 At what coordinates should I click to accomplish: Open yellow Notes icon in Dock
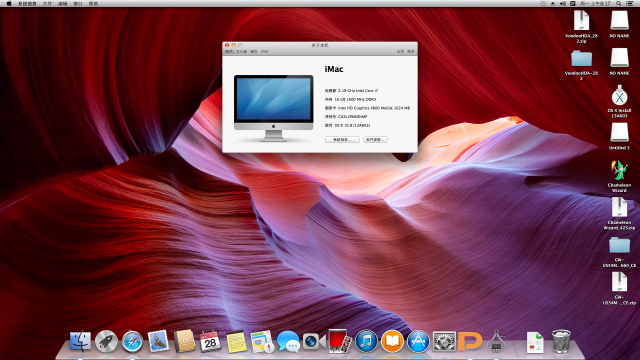point(236,341)
